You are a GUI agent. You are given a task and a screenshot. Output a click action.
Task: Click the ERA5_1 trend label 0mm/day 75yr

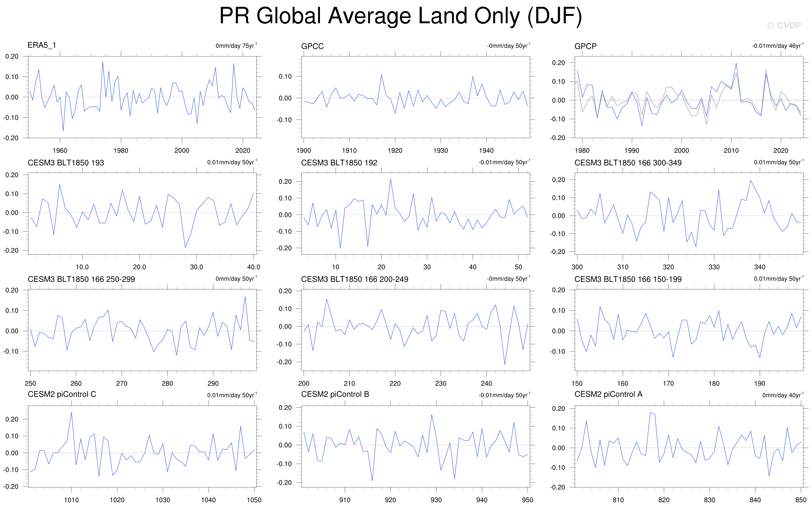pos(236,46)
